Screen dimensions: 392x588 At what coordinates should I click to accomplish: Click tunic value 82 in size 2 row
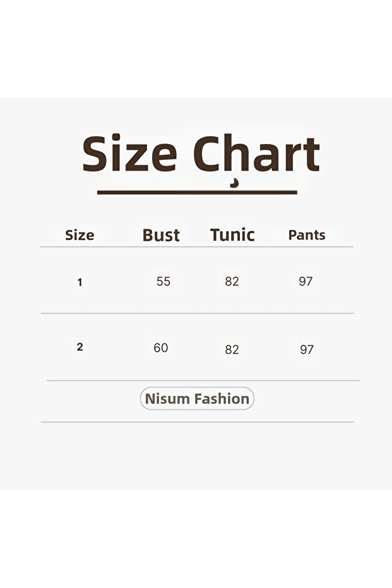point(232,349)
